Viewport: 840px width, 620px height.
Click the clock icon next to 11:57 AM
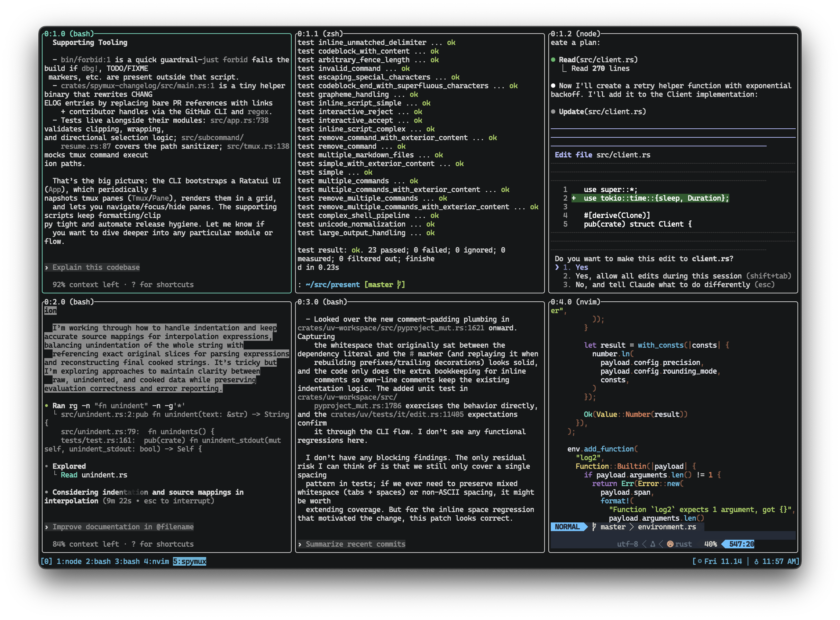tap(756, 562)
